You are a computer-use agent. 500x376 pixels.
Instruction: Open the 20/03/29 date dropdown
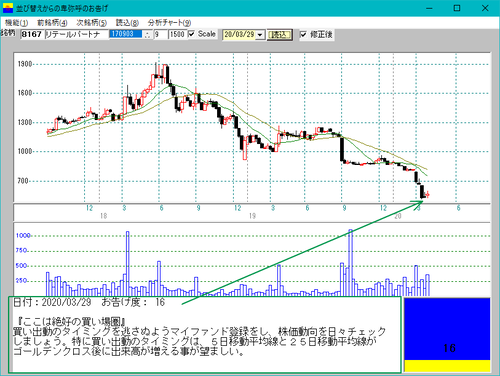[x=260, y=35]
